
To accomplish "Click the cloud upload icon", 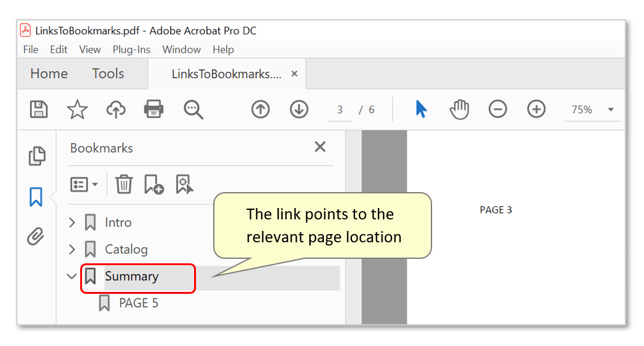I will [116, 109].
